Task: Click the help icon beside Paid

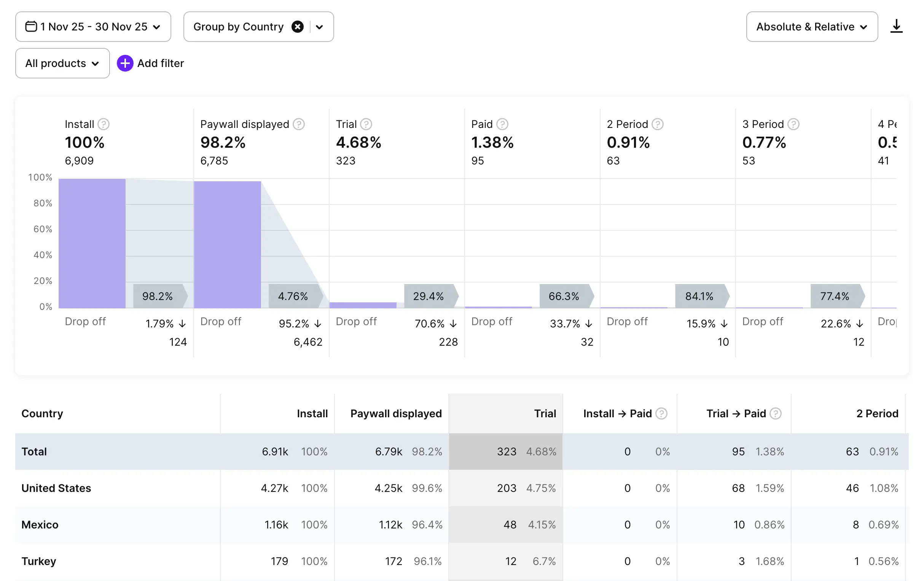Action: (x=502, y=124)
